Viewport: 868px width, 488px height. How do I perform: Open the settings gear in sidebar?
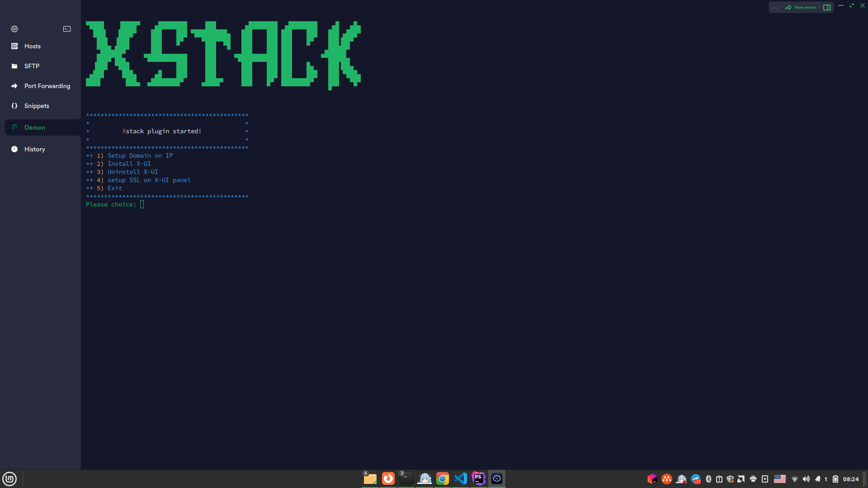14,29
